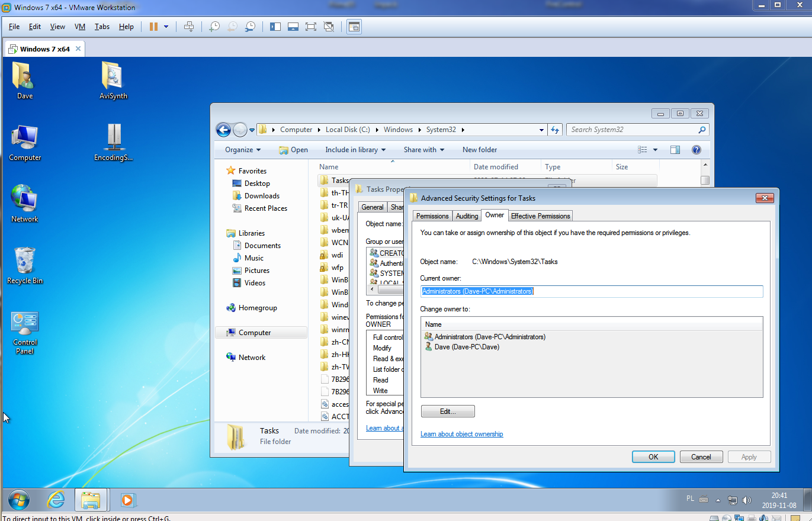This screenshot has width=812, height=521.
Task: Launch Internet Explorer from the taskbar
Action: [x=56, y=500]
